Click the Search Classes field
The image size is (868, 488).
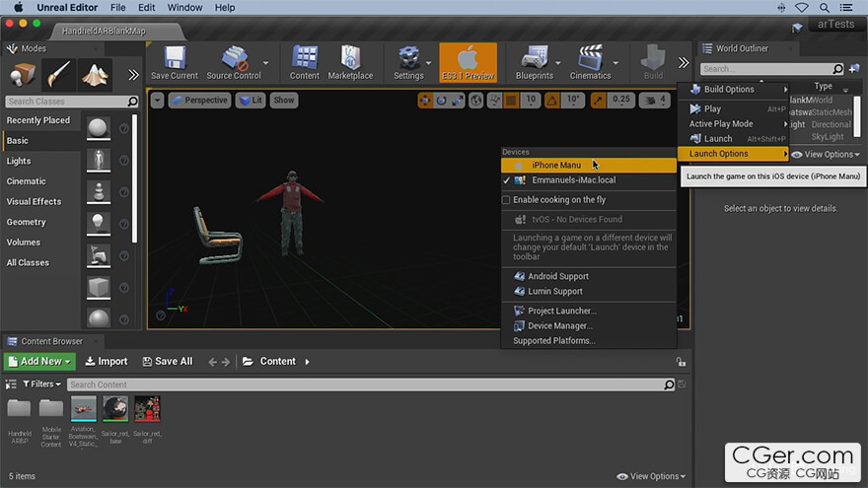tap(71, 102)
